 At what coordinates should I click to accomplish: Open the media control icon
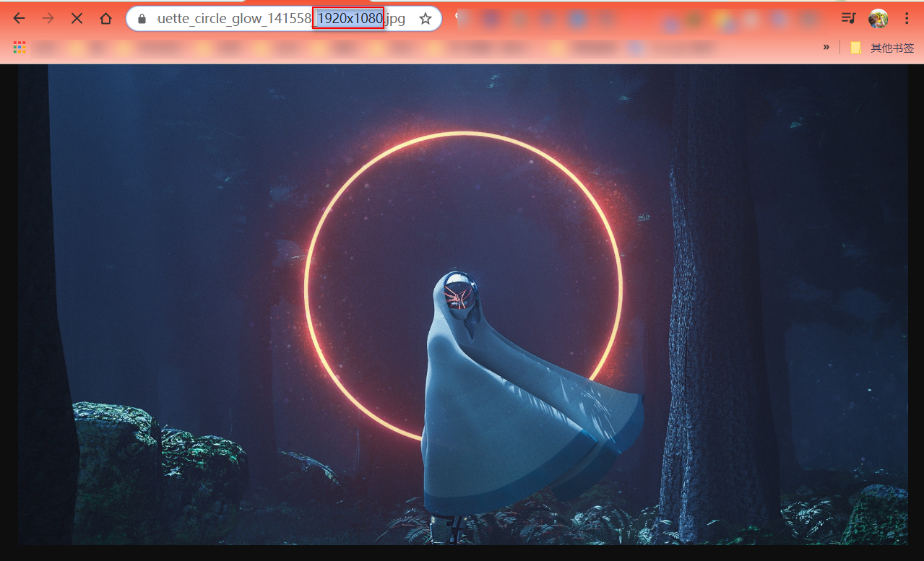[849, 19]
